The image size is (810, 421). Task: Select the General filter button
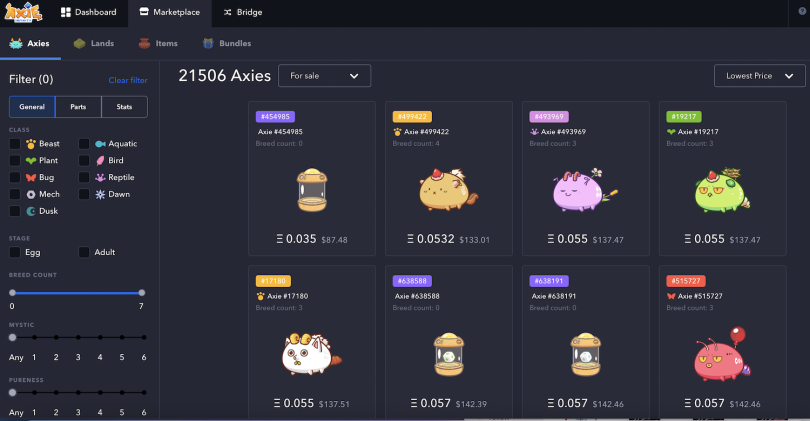pos(32,107)
